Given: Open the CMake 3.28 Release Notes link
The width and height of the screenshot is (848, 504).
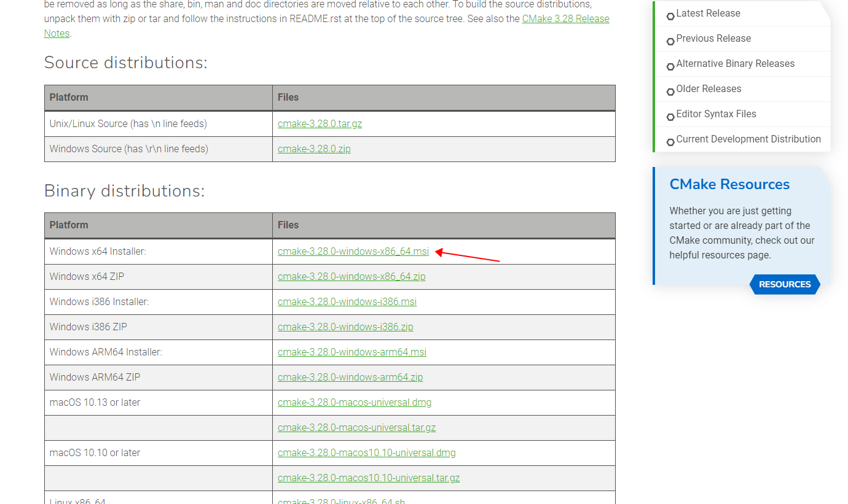Looking at the screenshot, I should click(565, 18).
